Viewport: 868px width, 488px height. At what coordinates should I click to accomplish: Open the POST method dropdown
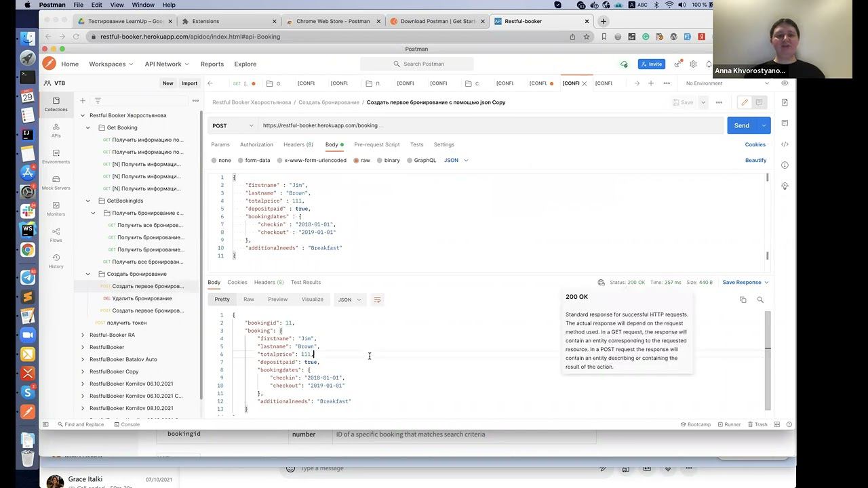point(233,125)
